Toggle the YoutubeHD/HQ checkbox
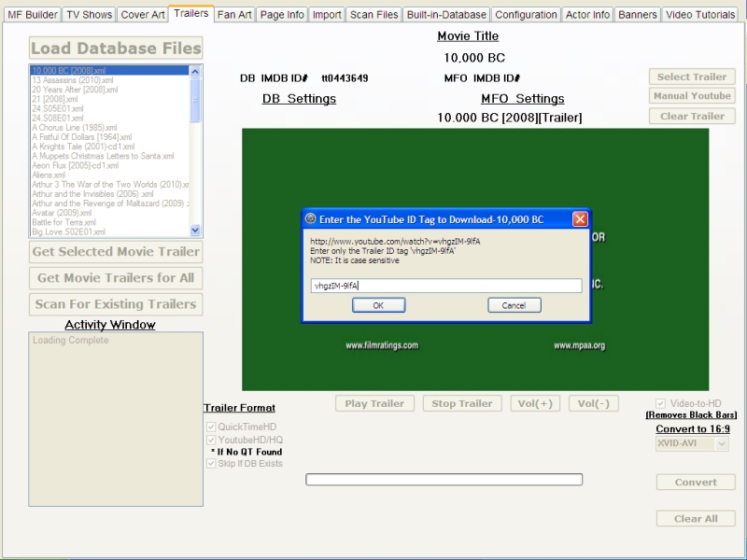747x560 pixels. [x=211, y=440]
